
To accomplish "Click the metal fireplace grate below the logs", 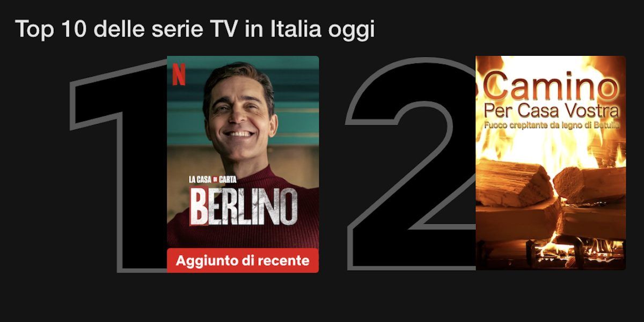I will [x=553, y=251].
